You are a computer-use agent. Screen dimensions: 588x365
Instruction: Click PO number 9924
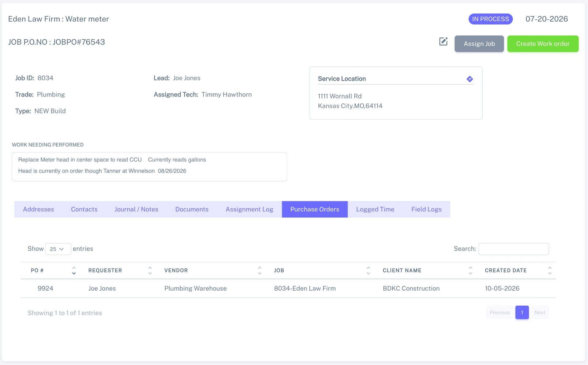45,288
